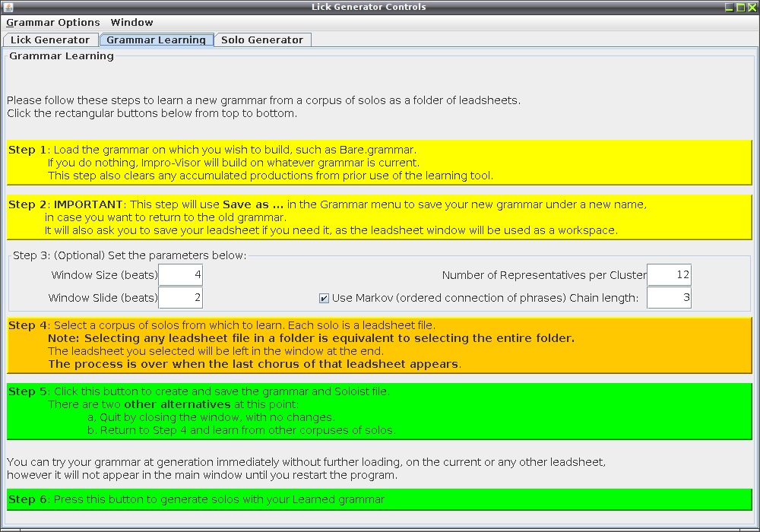The height and width of the screenshot is (532, 760).
Task: Click the 'Number of Representatives per Cluster' label
Action: point(544,275)
